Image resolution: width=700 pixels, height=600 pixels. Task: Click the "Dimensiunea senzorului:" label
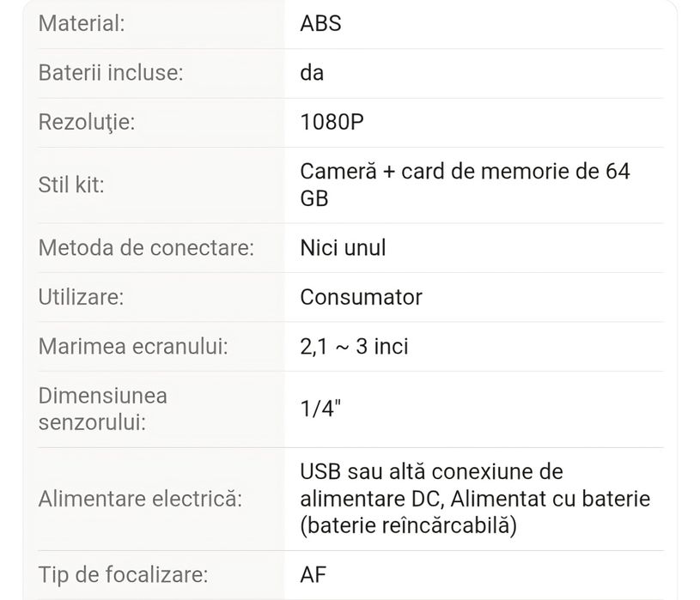[x=103, y=409]
